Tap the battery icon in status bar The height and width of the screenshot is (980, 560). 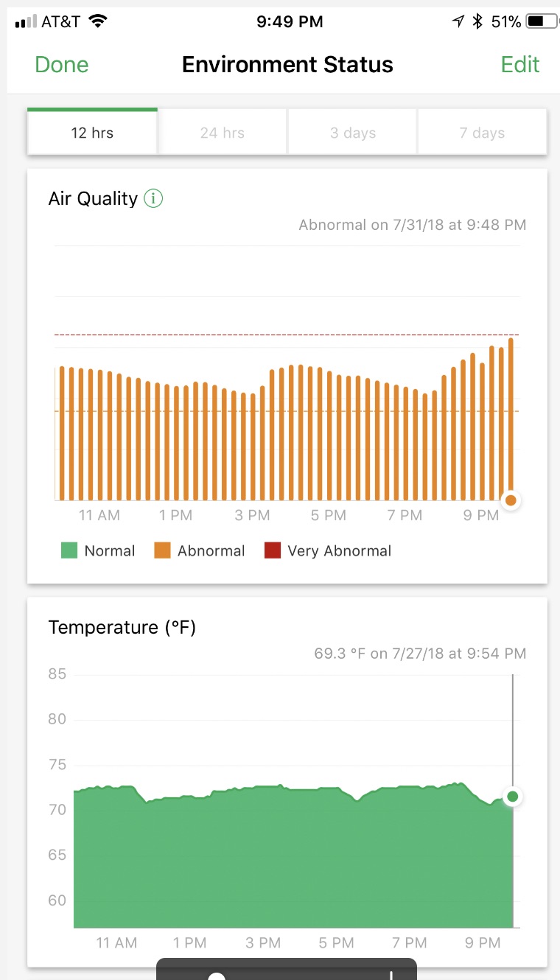pyautogui.click(x=542, y=21)
